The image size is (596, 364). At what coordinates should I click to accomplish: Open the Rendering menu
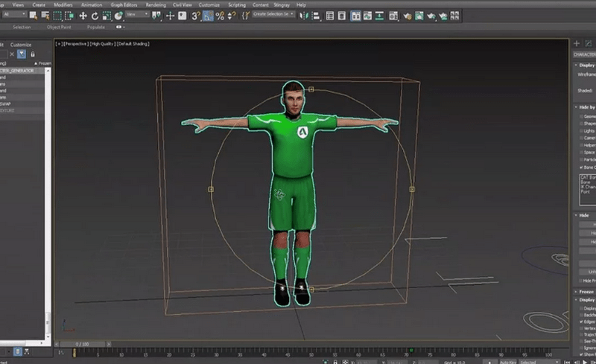[156, 4]
